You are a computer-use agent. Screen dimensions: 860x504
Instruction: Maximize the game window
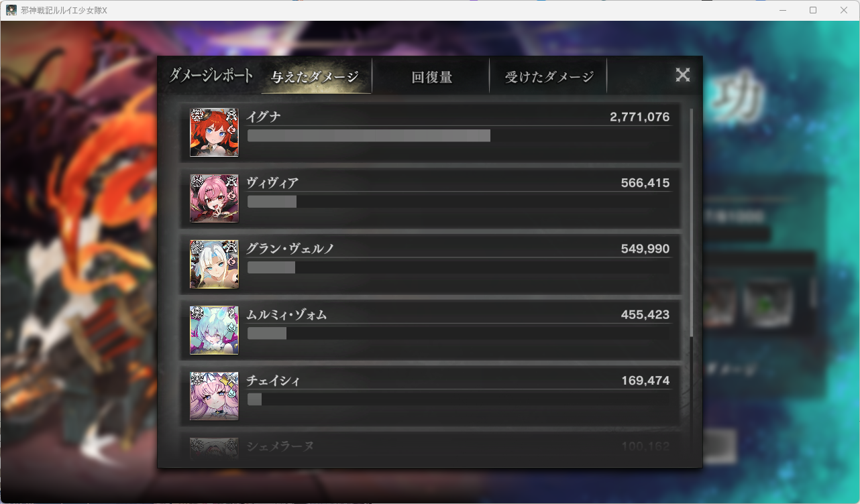[x=813, y=10]
